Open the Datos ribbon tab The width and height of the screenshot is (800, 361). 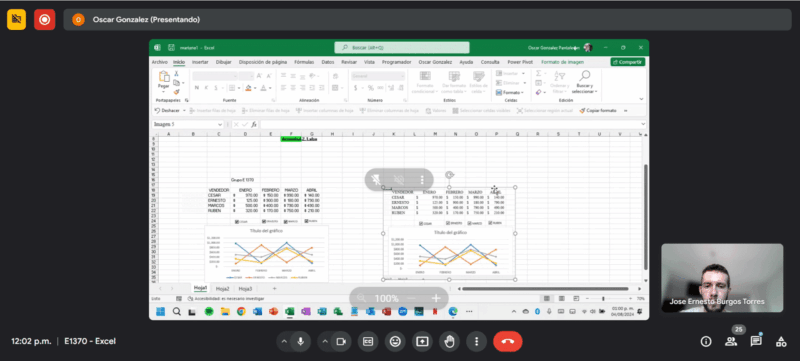pos(328,62)
